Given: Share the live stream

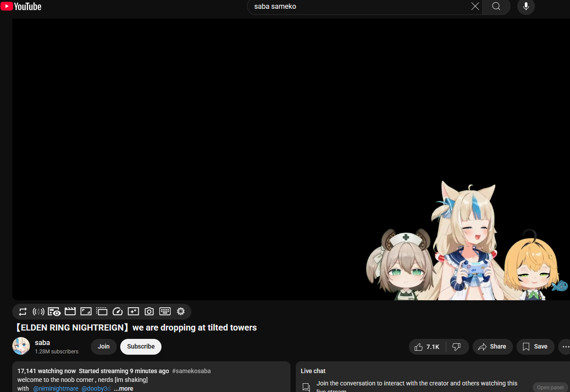Looking at the screenshot, I should (x=492, y=347).
